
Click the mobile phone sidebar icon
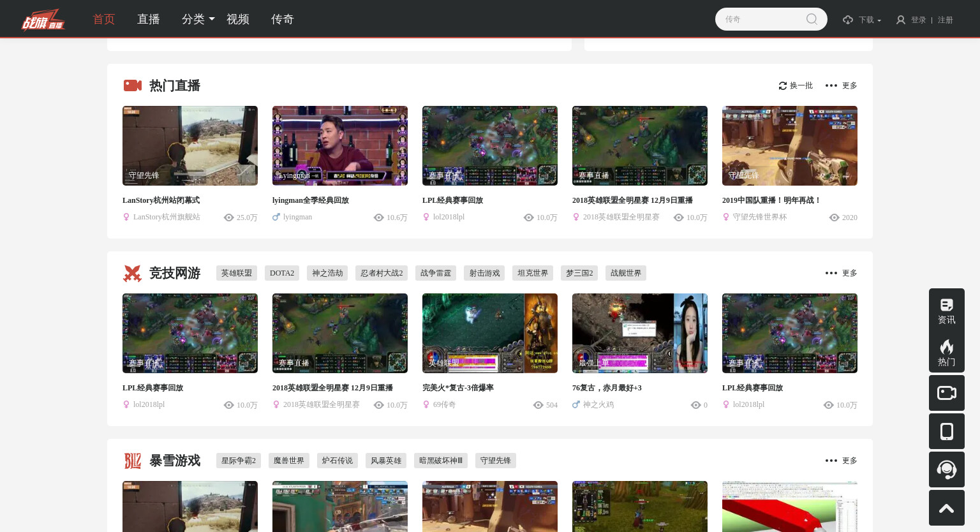click(x=947, y=431)
